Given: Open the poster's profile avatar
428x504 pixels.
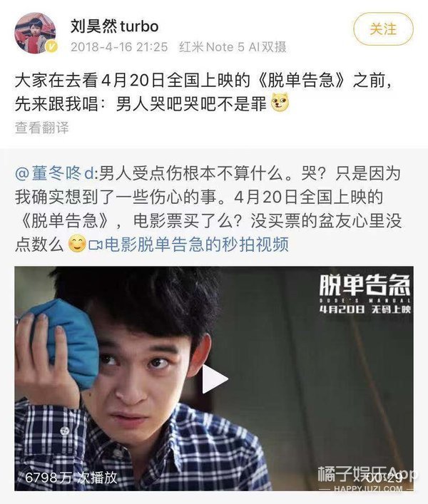Looking at the screenshot, I should coord(35,33).
